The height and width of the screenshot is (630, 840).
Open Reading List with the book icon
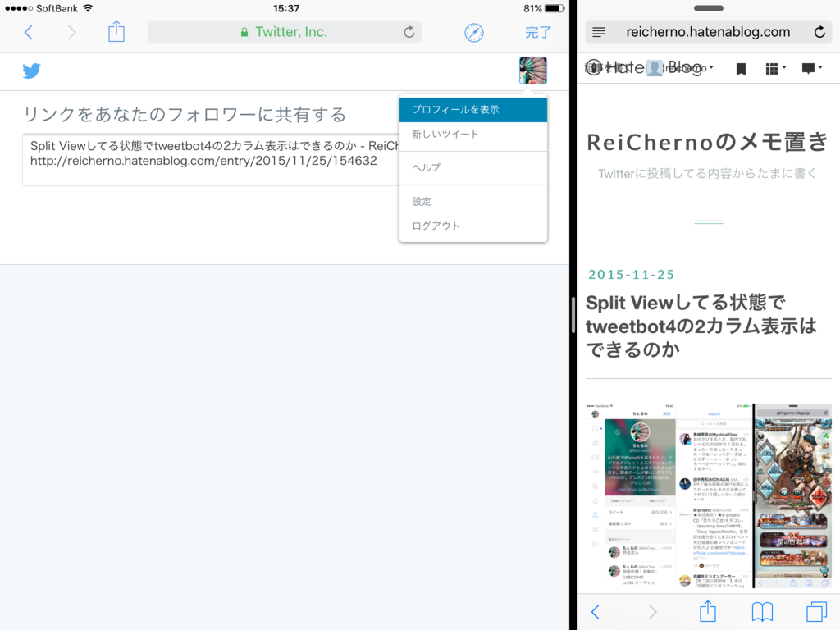tap(761, 611)
